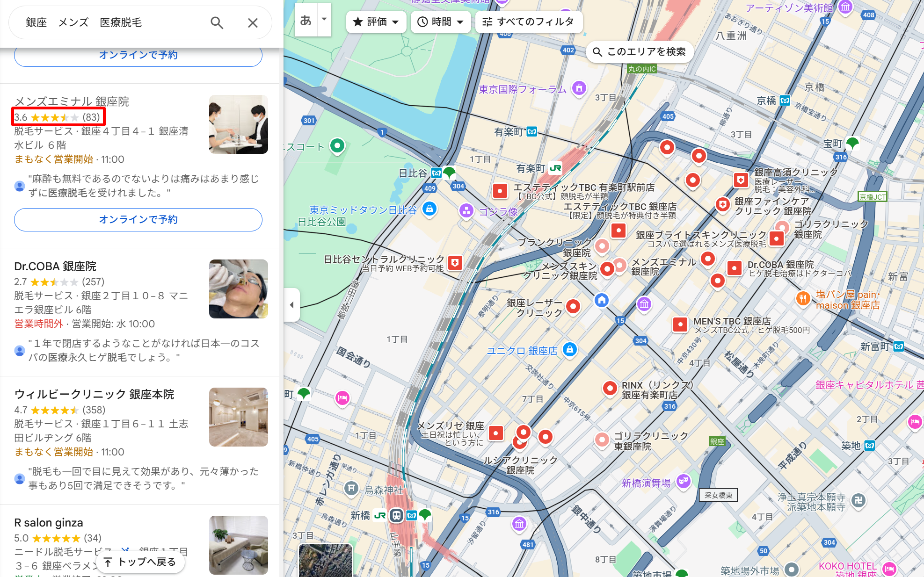
Task: Click Dr.COBA 銀座院 thumbnail photo
Action: click(239, 289)
